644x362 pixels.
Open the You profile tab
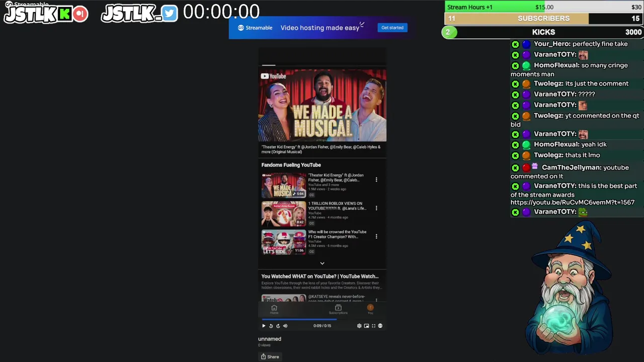pyautogui.click(x=370, y=309)
